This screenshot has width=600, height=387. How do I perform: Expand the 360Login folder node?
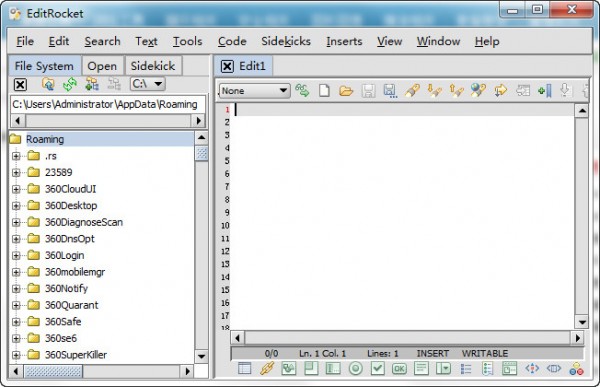click(x=16, y=255)
